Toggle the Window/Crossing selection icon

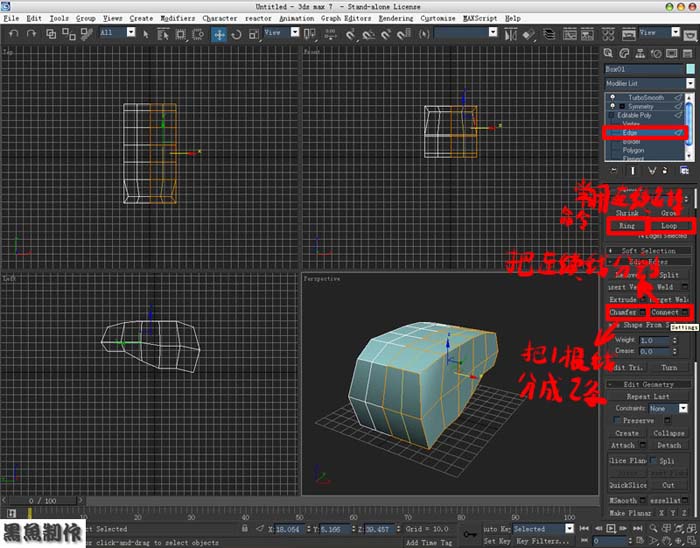[x=198, y=34]
